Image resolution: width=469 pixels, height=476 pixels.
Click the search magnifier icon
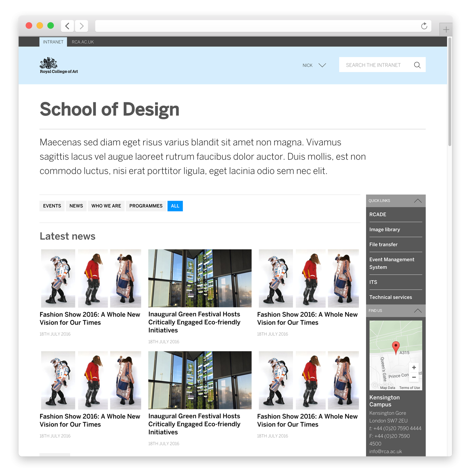click(x=417, y=65)
